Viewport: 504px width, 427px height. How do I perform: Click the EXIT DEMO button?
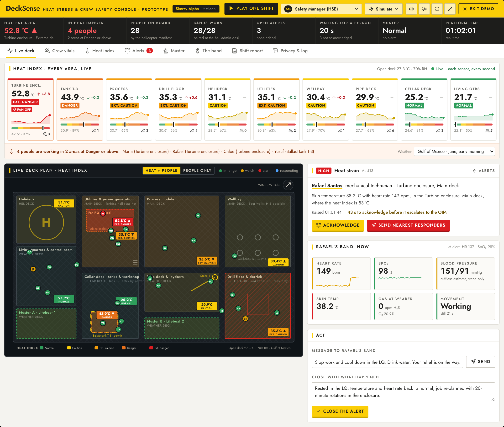click(x=478, y=9)
